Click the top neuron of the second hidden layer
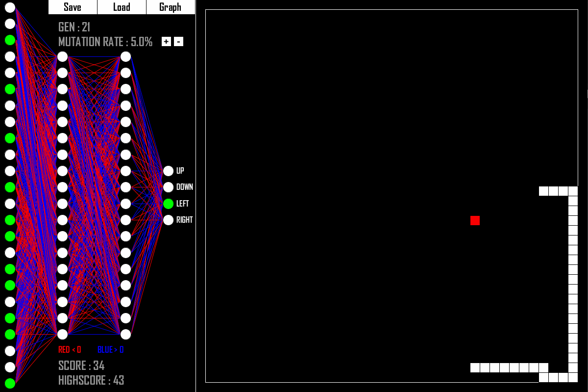This screenshot has height=392, width=588. click(126, 55)
